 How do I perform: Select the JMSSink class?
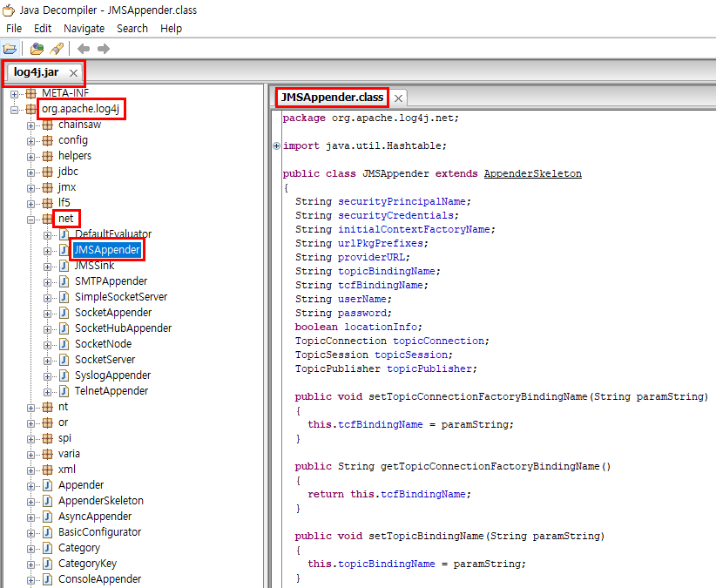coord(95,266)
